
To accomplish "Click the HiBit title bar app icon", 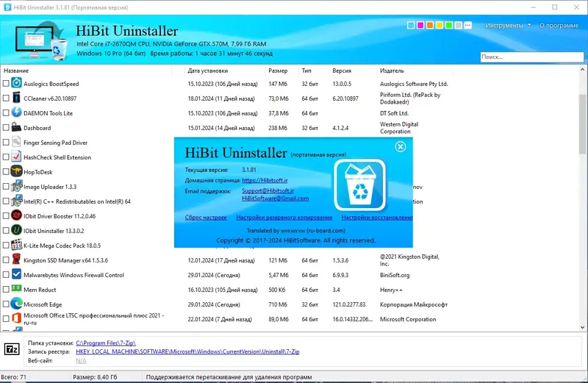I will (x=7, y=7).
